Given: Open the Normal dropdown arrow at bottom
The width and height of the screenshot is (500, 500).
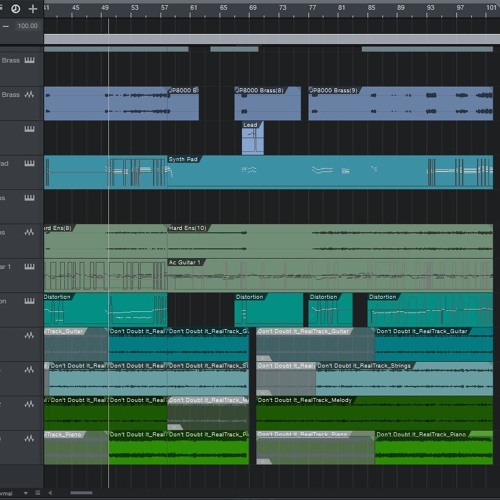Looking at the screenshot, I should 26,493.
